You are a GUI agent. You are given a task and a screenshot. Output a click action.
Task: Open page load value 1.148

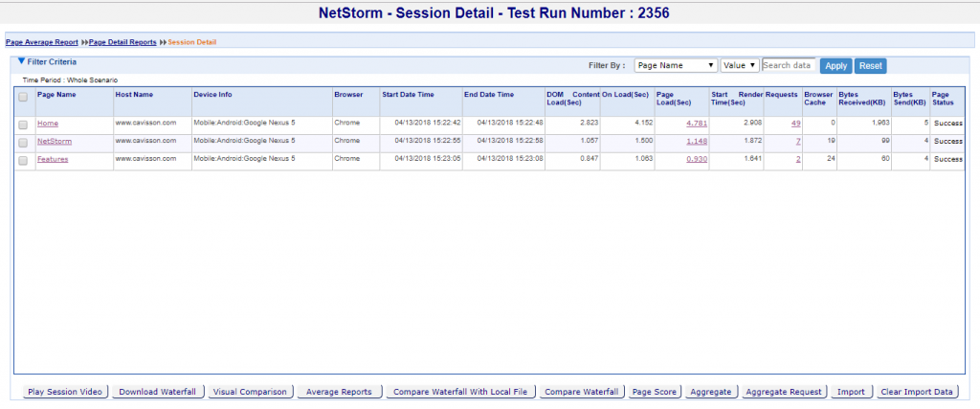click(697, 142)
